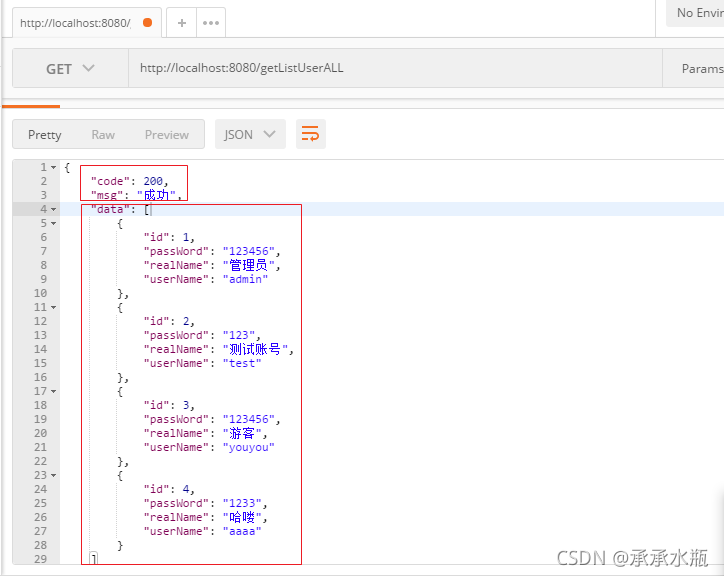Screen dimensions: 724x576
Task: Click the realName value "管理员"
Action: pos(248,265)
